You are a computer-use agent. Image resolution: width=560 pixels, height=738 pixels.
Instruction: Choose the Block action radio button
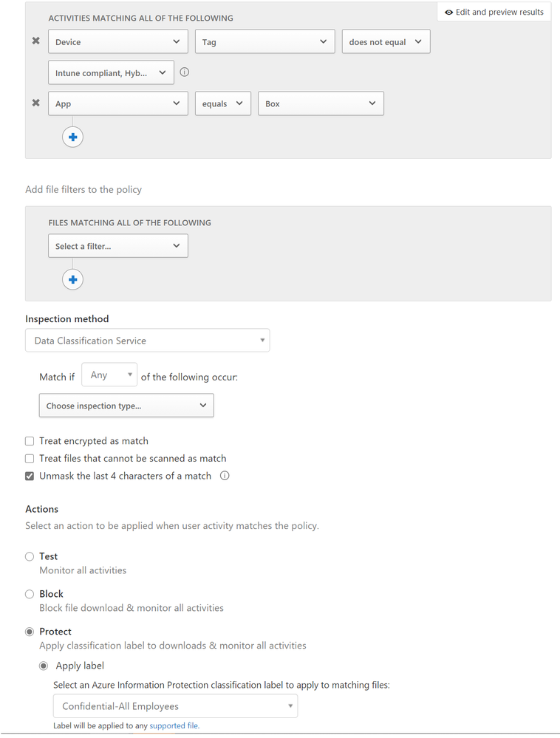[x=30, y=594]
